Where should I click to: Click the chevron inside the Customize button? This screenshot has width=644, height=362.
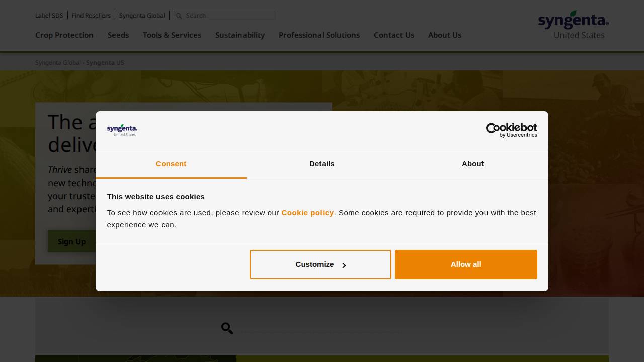[x=344, y=265]
